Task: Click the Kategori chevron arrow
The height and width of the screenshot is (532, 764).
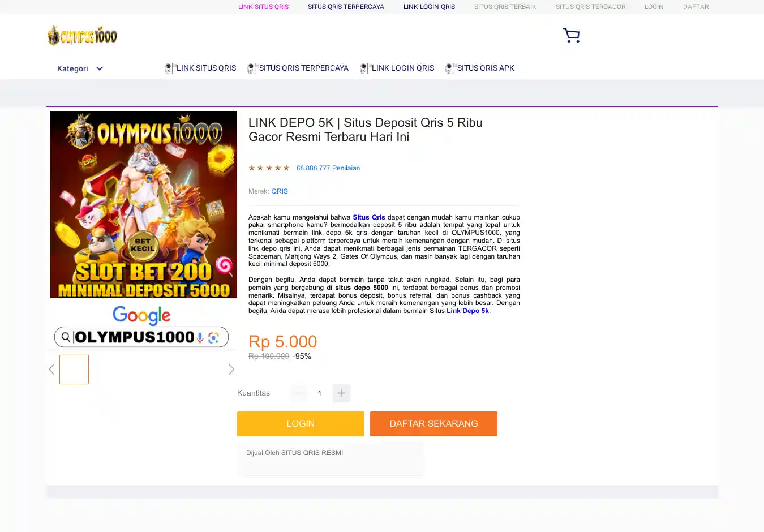Action: click(100, 68)
